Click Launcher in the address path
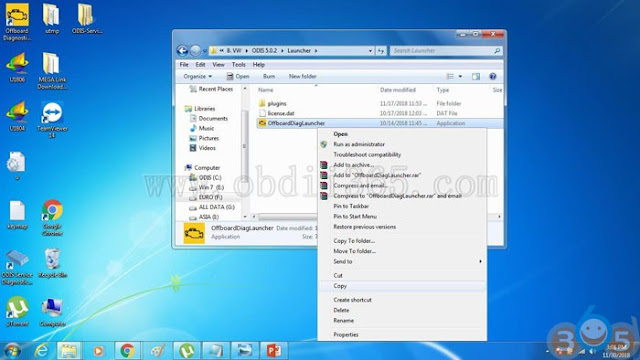This screenshot has width=640, height=360. 299,51
